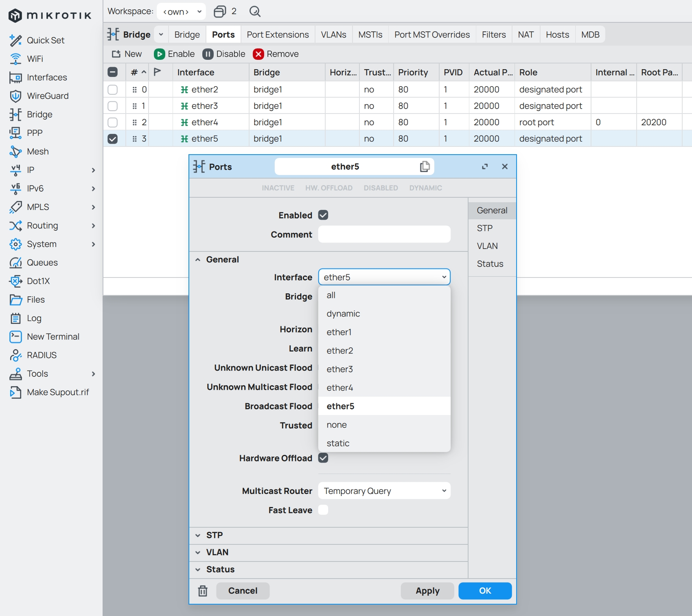Open the search magnifier in the top bar
The width and height of the screenshot is (692, 616).
click(255, 11)
